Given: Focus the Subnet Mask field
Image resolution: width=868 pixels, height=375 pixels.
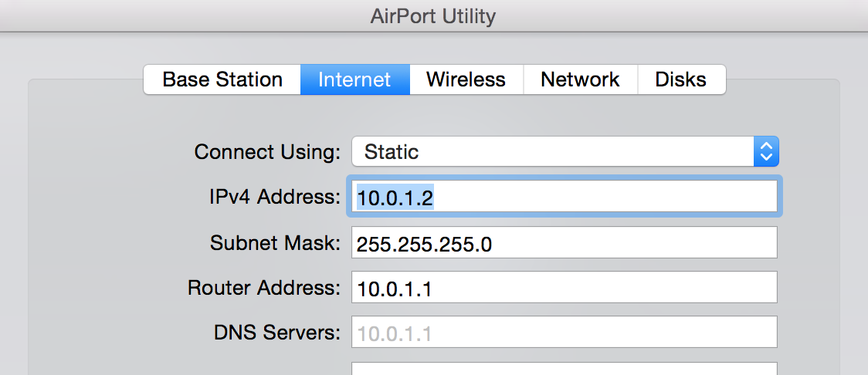Looking at the screenshot, I should pos(565,243).
